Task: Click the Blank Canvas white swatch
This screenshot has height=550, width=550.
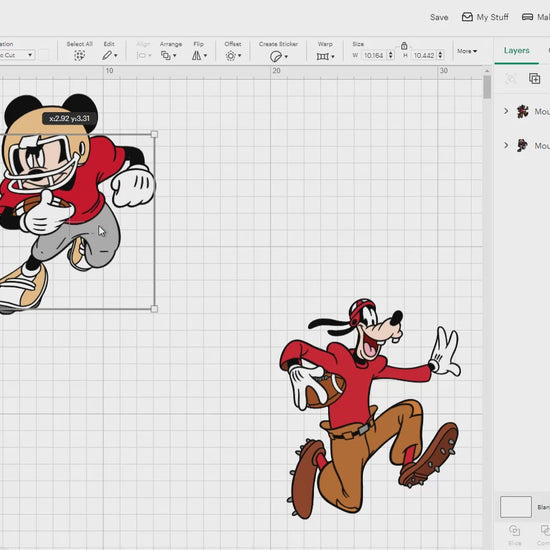Action: tap(516, 507)
